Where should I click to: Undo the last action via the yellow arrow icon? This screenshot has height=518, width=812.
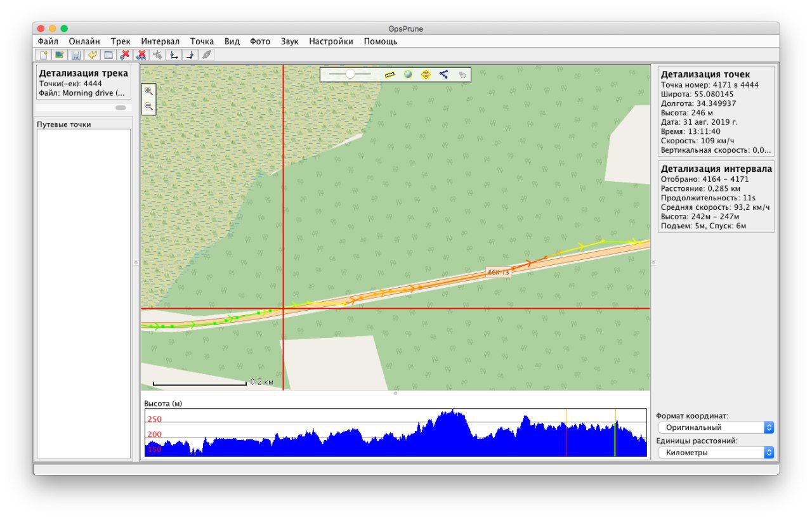coord(92,55)
